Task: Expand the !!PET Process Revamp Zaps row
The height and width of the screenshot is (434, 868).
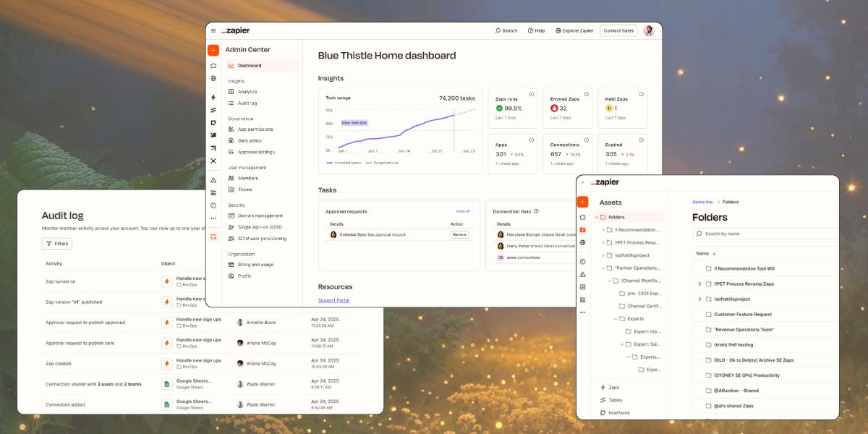Action: [x=699, y=284]
